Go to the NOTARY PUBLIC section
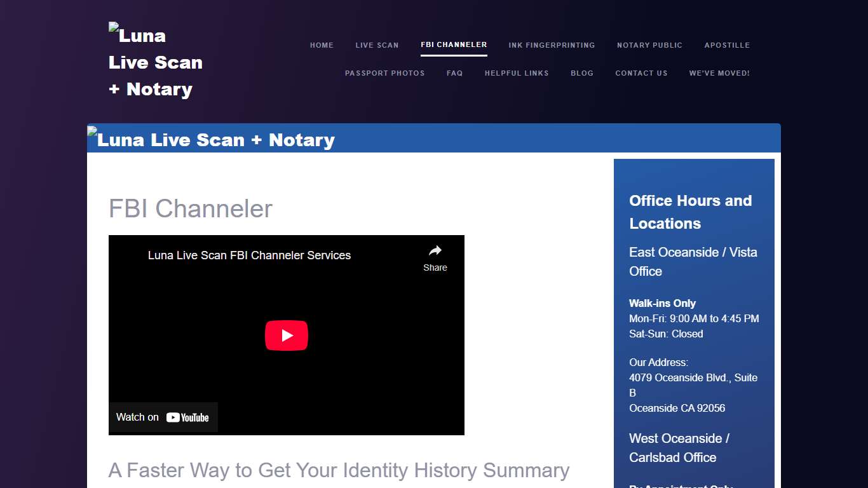 [x=649, y=45]
